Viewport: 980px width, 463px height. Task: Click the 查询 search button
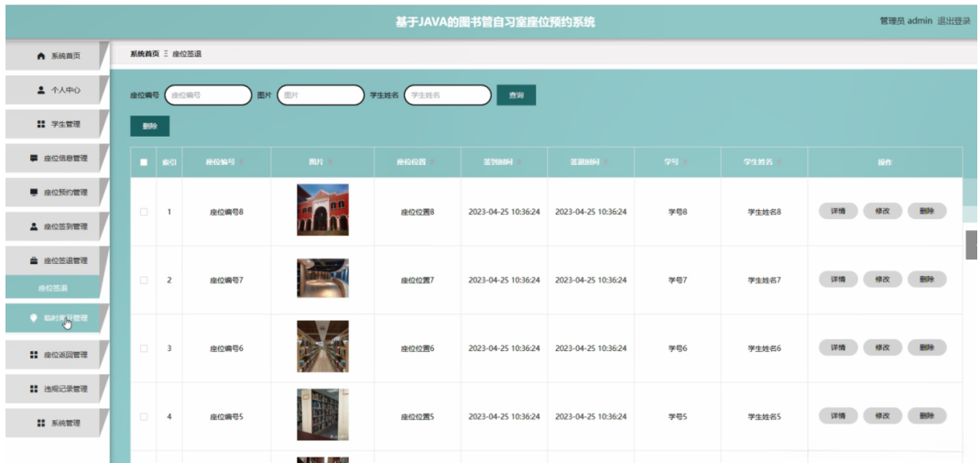[517, 95]
